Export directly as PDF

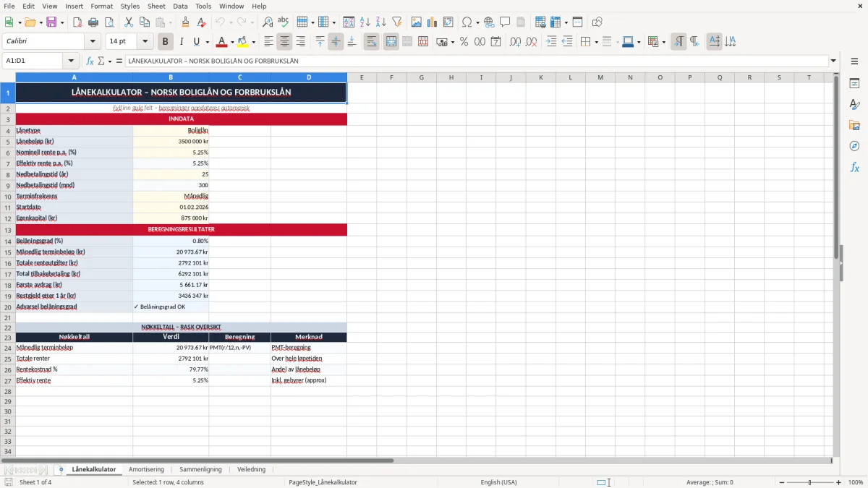(77, 22)
